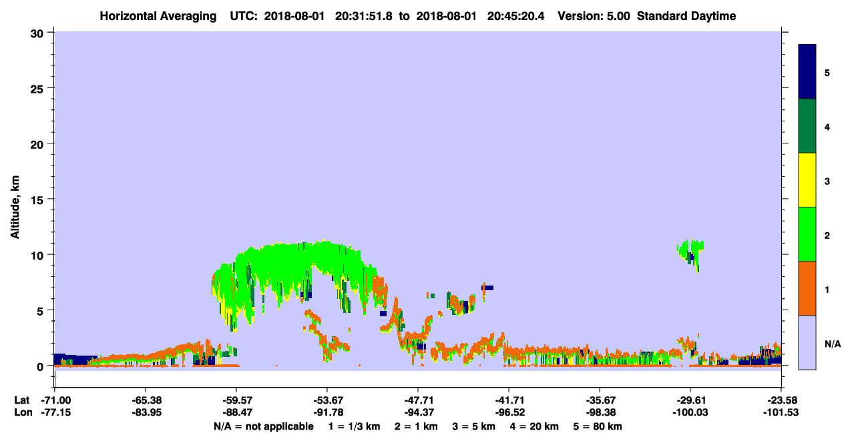
Task: Click the '2 = 1 km' legend note
Action: point(417,426)
